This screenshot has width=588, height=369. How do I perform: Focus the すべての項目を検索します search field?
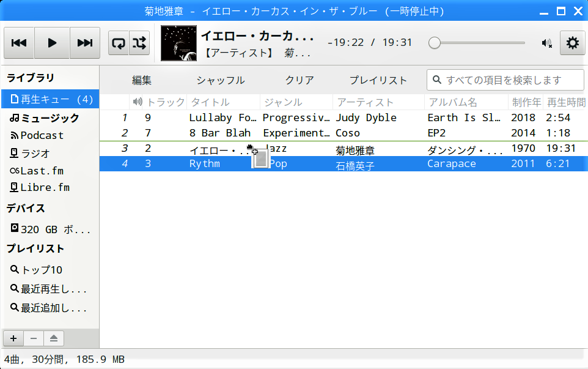505,80
